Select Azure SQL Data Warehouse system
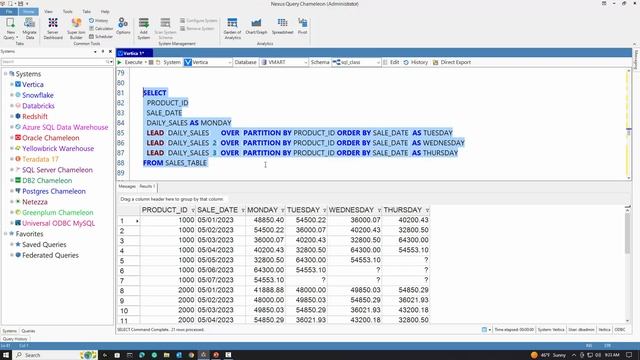 [x=65, y=127]
